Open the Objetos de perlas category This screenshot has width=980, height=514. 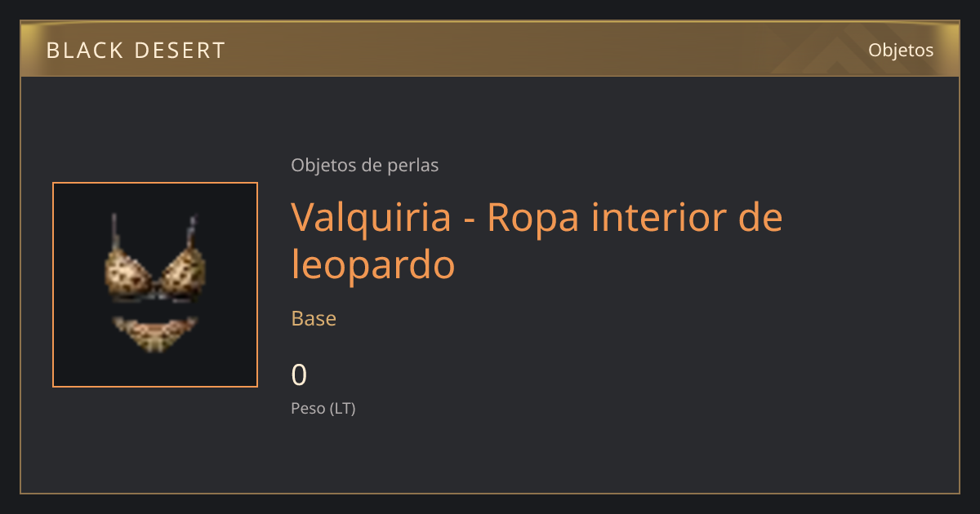click(x=365, y=165)
